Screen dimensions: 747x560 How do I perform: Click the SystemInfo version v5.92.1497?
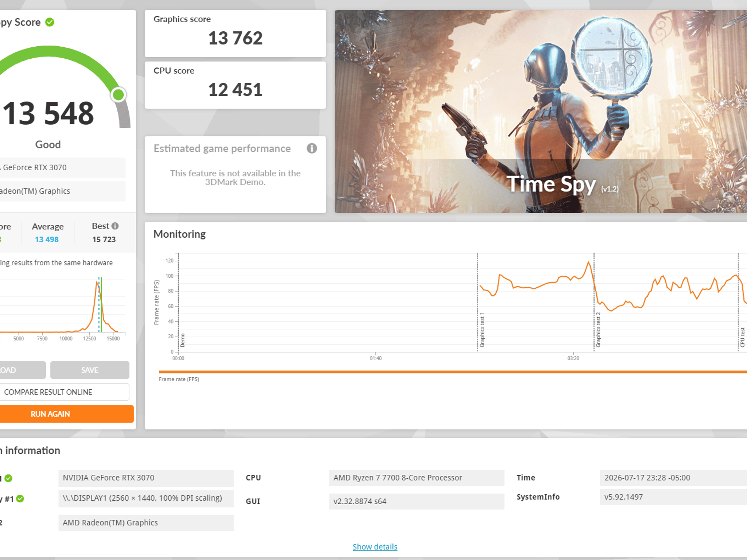pos(673,497)
